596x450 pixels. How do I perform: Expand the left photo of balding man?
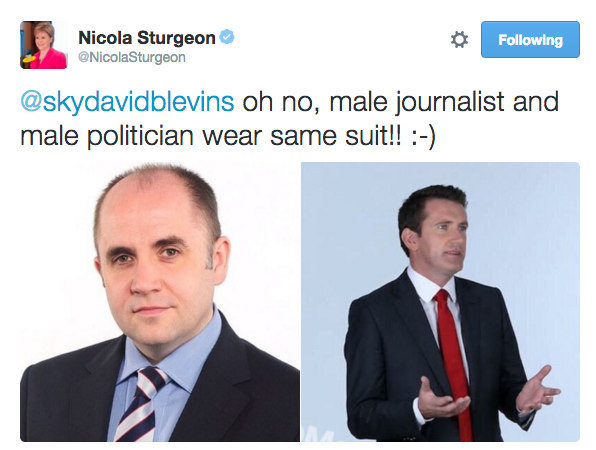160,302
